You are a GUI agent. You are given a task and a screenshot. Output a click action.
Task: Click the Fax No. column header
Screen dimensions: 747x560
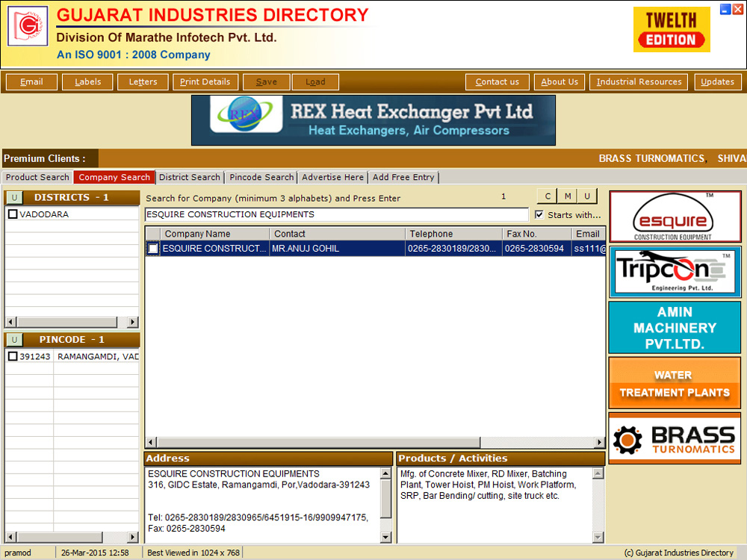tap(537, 234)
